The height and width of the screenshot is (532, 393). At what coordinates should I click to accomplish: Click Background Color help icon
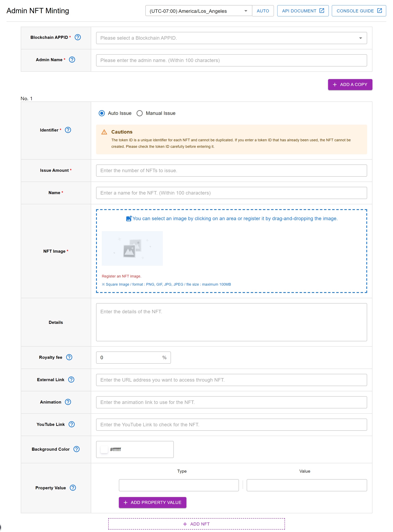(x=77, y=449)
